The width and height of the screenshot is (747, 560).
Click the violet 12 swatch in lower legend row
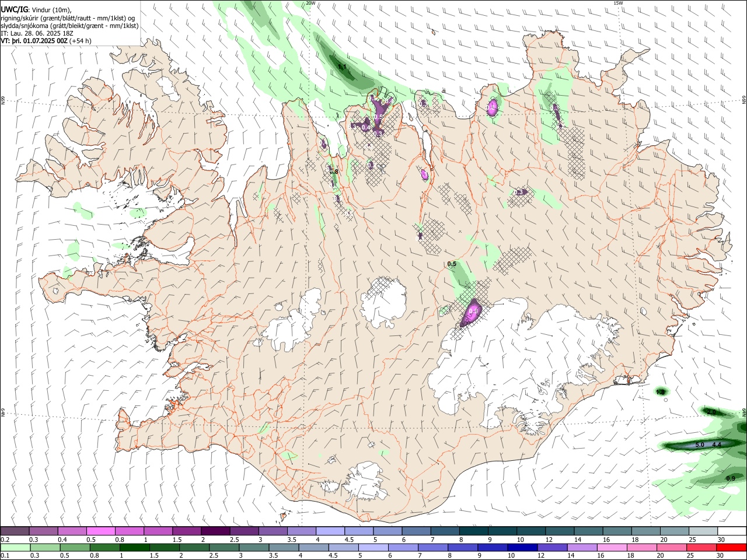551,547
